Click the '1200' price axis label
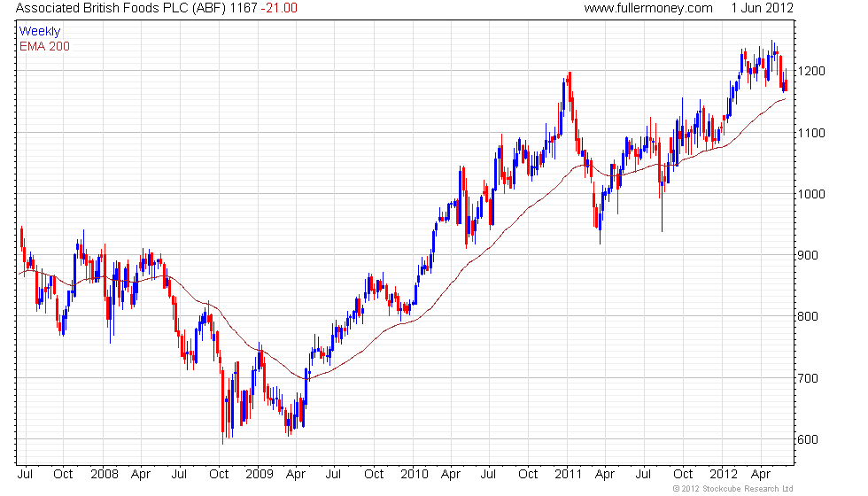The image size is (868, 496). (x=811, y=71)
